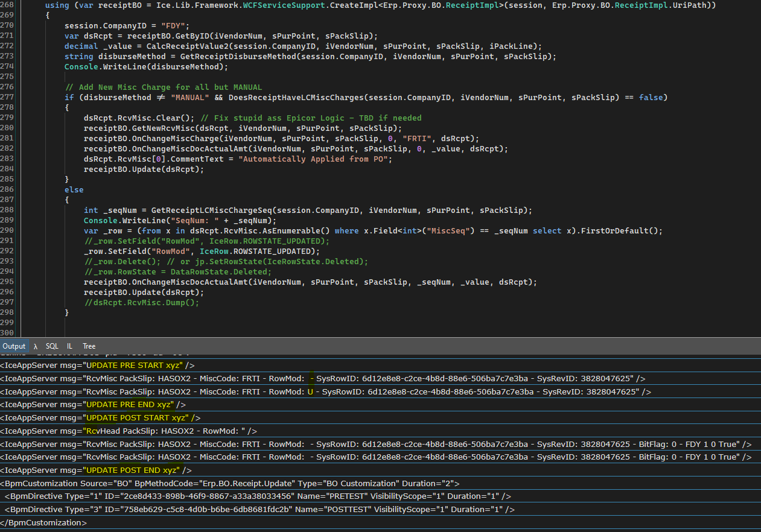Screen dimensions: 761x532
Task: Click the 'string disburseMethod' declaration line
Action: (x=311, y=56)
